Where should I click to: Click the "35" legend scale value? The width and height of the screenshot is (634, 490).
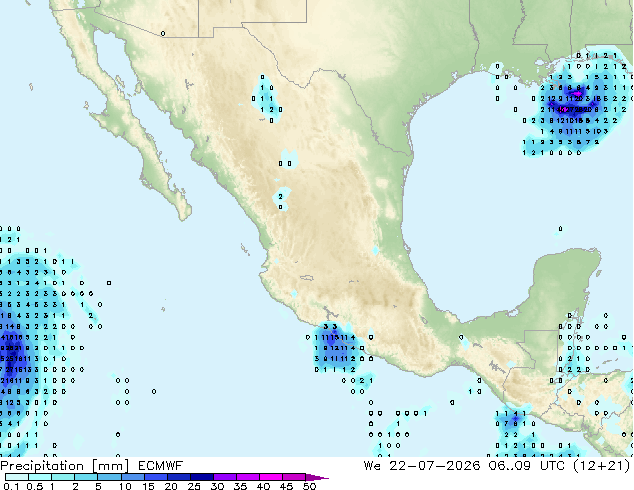[x=240, y=486]
